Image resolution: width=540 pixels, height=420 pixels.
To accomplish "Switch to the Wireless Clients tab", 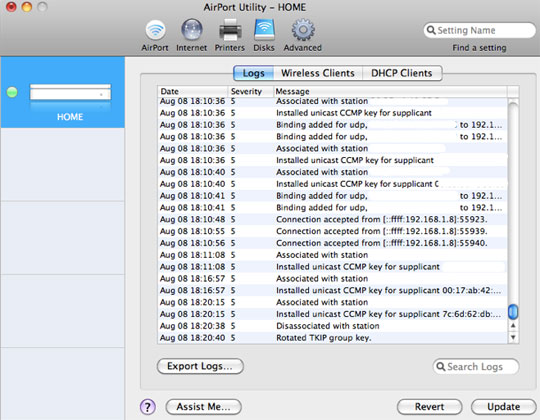I will [318, 73].
